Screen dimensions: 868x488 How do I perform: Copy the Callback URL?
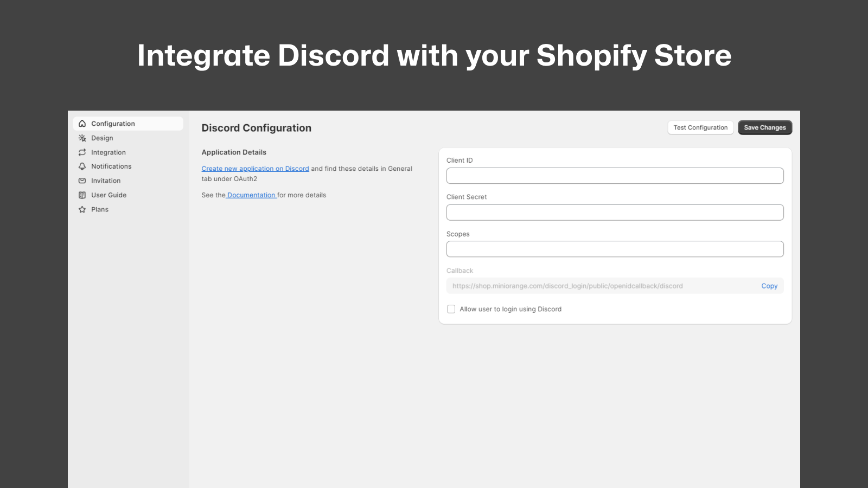[769, 286]
